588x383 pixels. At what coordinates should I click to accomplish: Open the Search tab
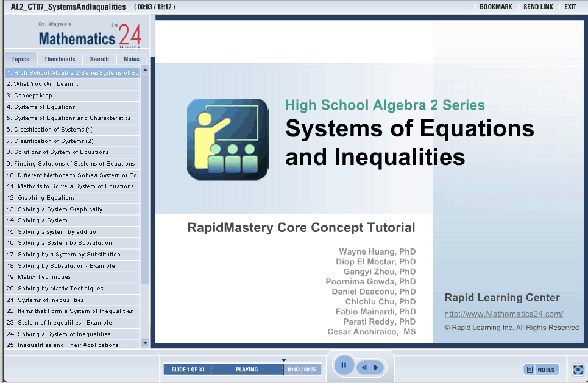point(99,59)
